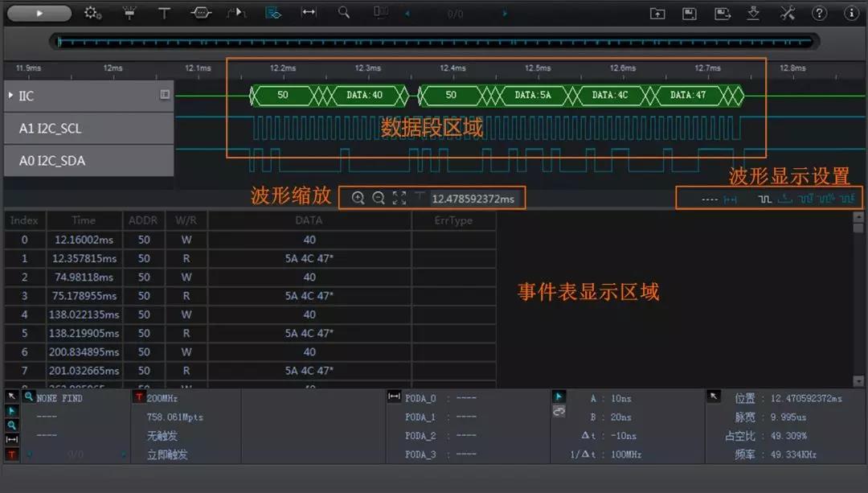
Task: Select the dashed line waveform display style
Action: tap(710, 199)
